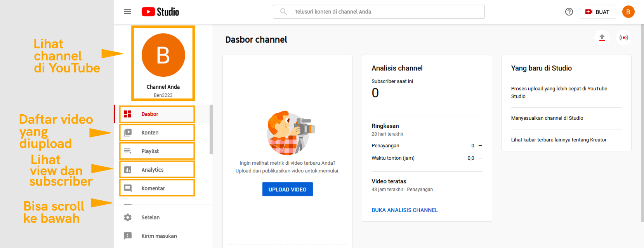
Task: Click the Kirim masukan feedback icon
Action: [128, 236]
